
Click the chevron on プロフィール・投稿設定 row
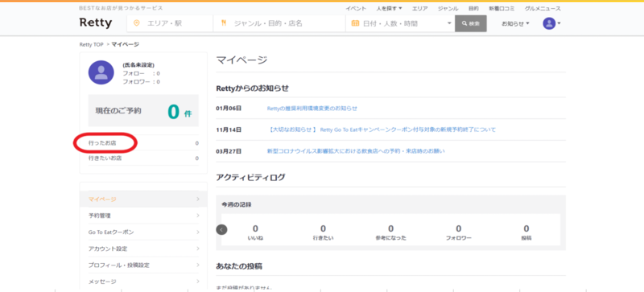coord(198,265)
